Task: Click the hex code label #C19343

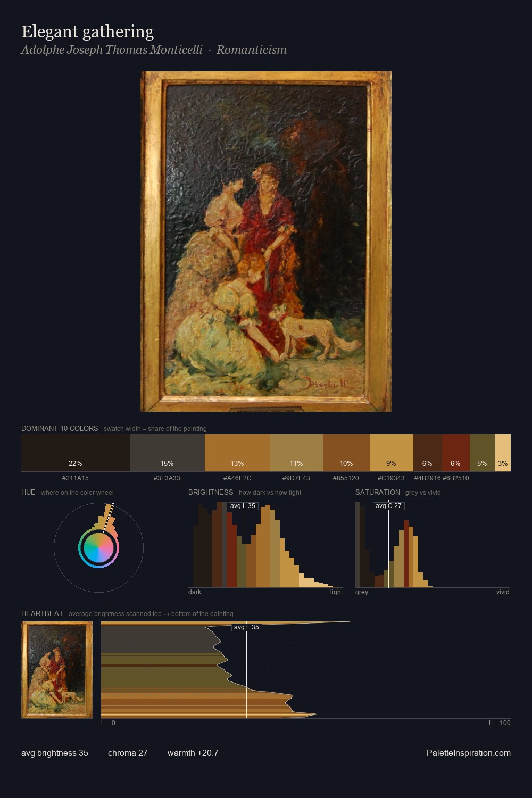Action: [391, 478]
